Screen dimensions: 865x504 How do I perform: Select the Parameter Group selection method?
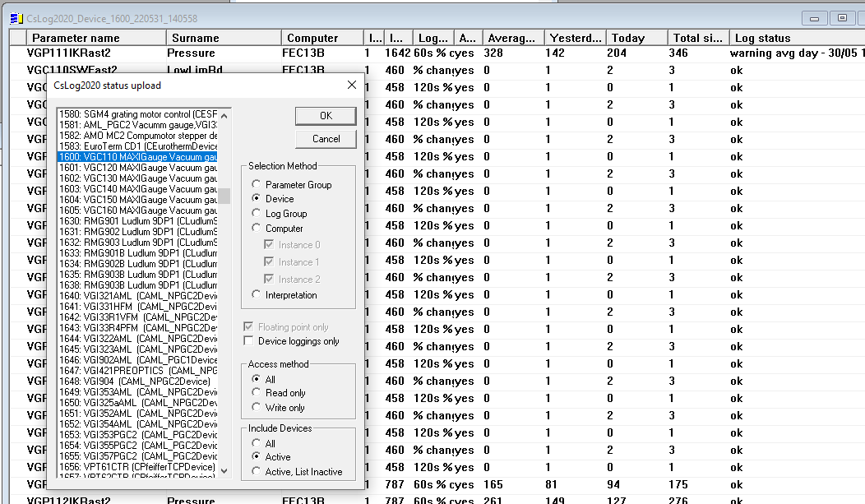257,185
